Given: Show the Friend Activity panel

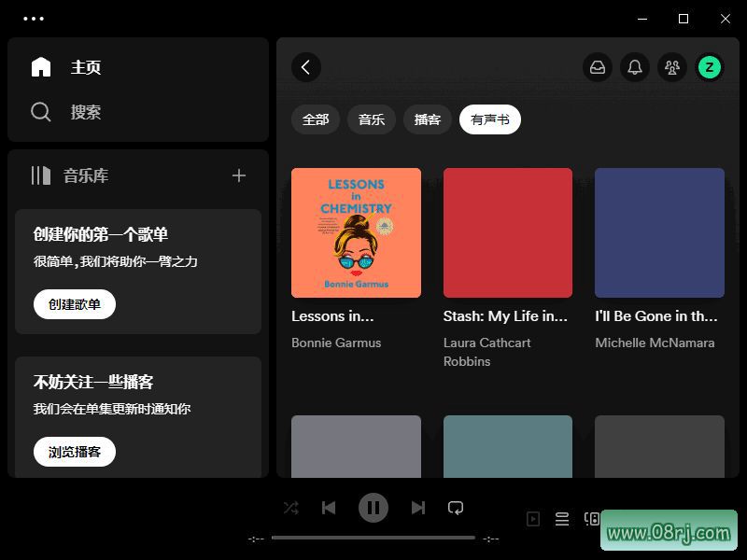Looking at the screenshot, I should (672, 67).
